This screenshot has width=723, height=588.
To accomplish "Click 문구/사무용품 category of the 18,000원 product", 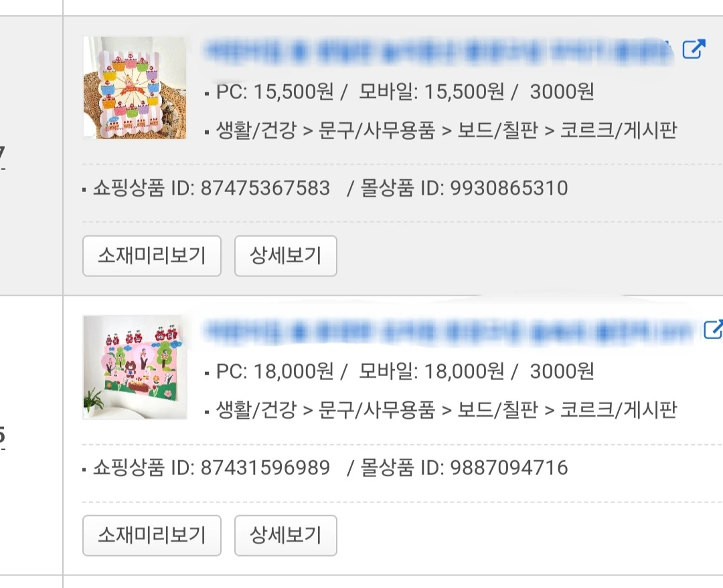I will (377, 409).
